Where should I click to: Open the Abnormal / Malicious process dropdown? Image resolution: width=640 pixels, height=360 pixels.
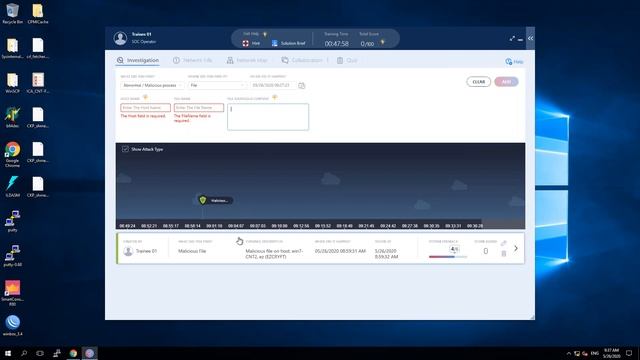click(152, 85)
